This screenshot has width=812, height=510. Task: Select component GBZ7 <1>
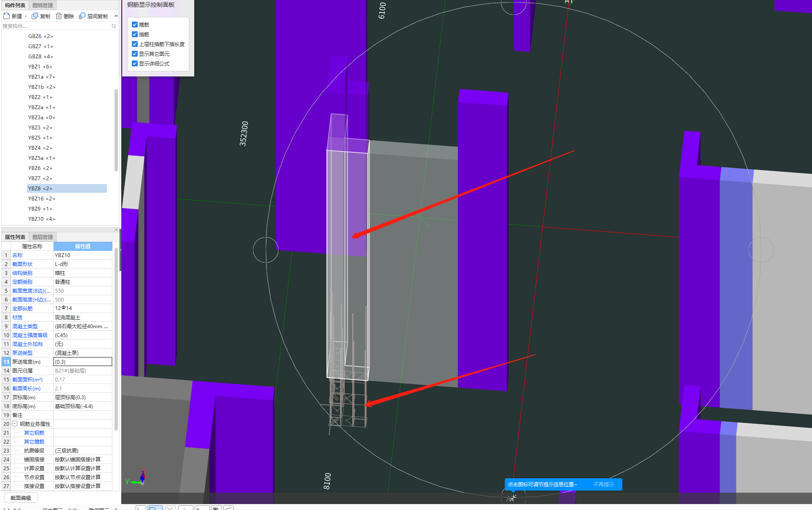point(41,47)
